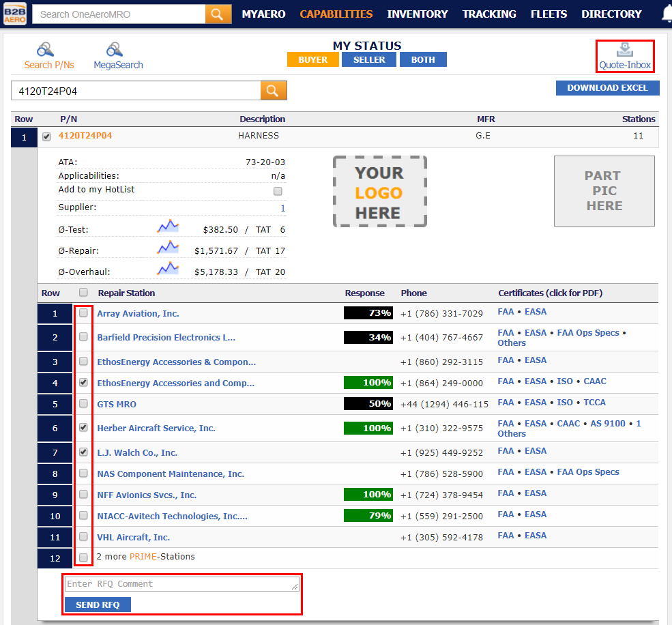
Task: Click the part number field containing 4120T24P04
Action: click(x=136, y=91)
